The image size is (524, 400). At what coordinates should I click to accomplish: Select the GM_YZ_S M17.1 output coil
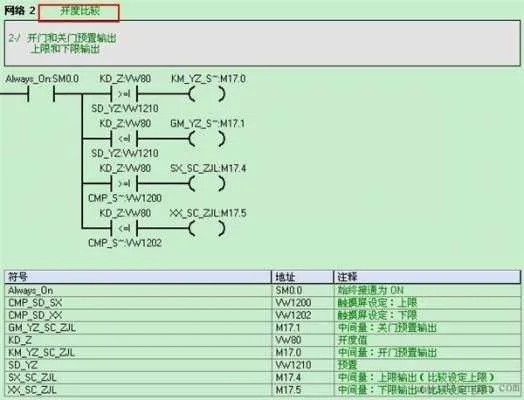pos(207,139)
